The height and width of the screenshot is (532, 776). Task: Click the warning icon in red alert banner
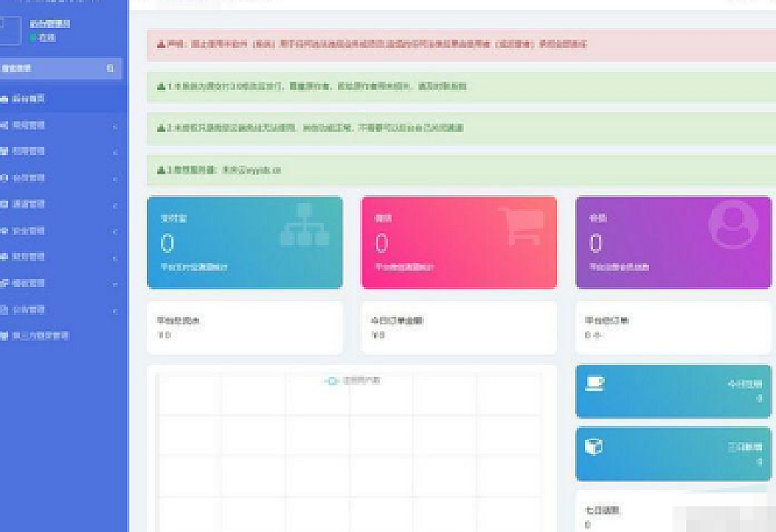(161, 44)
